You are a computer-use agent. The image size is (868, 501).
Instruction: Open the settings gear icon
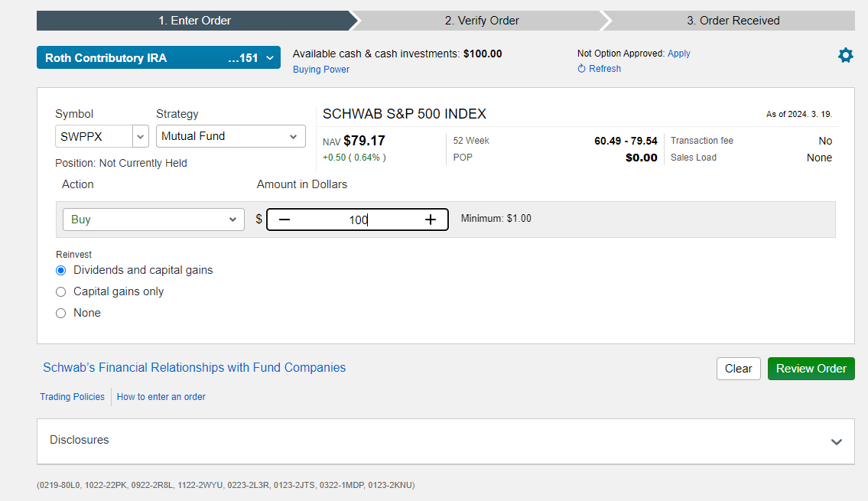tap(845, 55)
